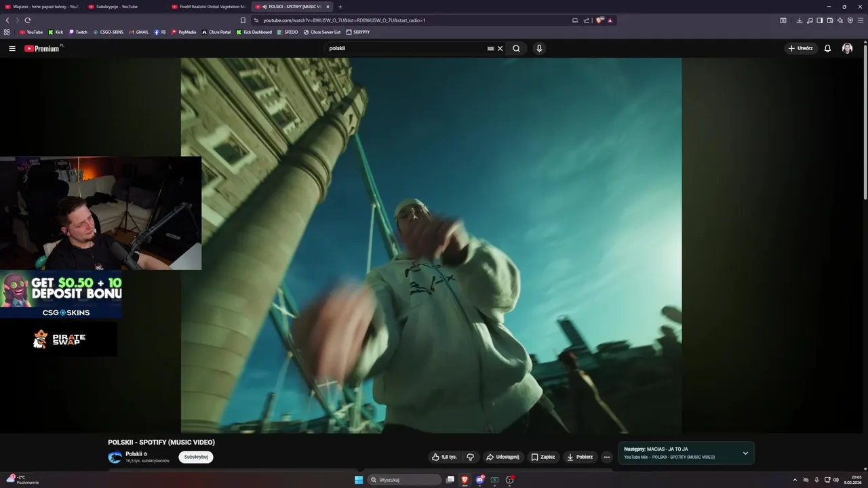Open YouTube notifications bell
The height and width of the screenshot is (488, 868).
[827, 49]
